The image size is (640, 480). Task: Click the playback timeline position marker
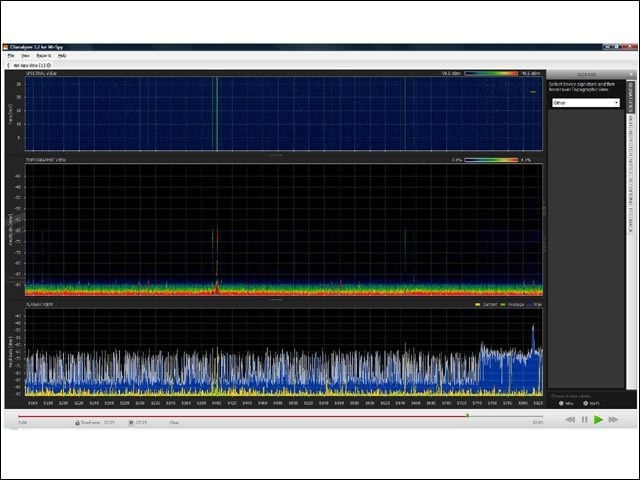click(x=467, y=416)
